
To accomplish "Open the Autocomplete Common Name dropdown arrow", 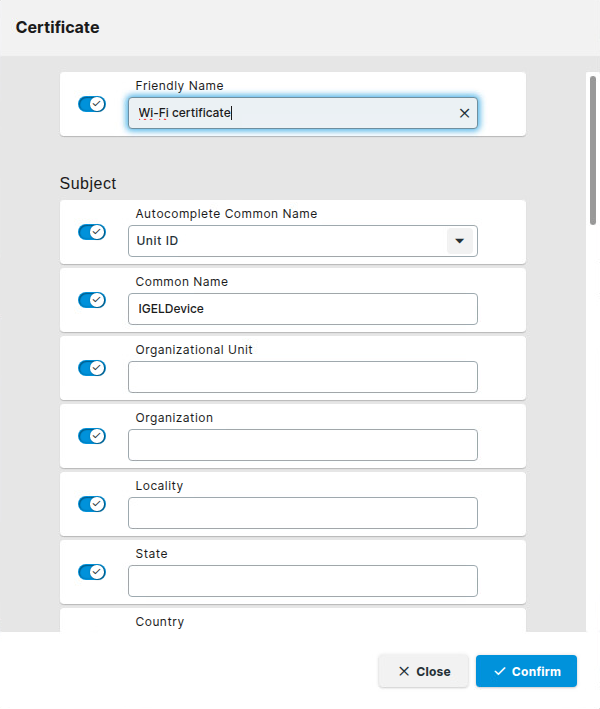I will click(x=459, y=241).
